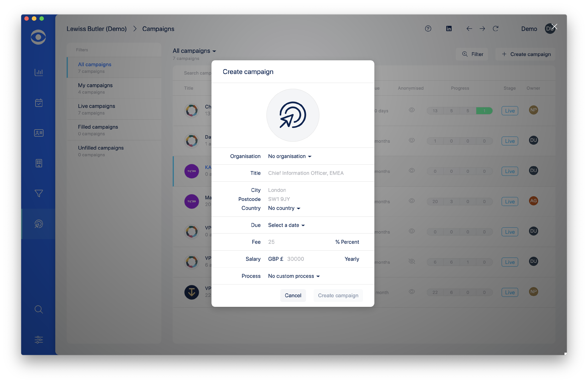588x383 pixels.
Task: Open the No organisation dropdown
Action: point(289,156)
